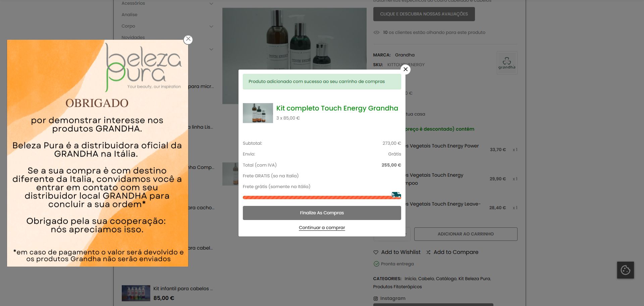Open Vegetais Touch Energy Power product

[442, 146]
